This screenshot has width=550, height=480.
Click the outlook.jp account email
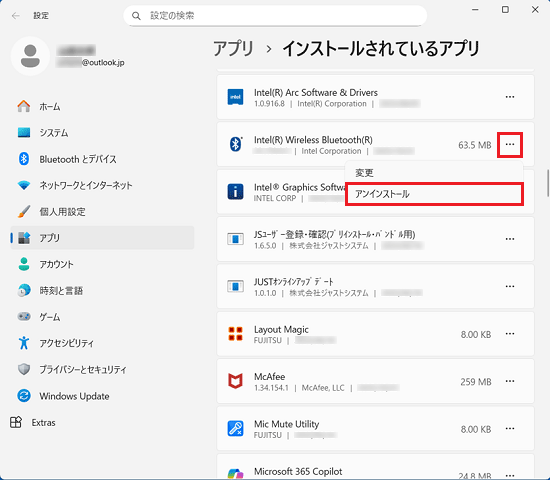point(90,63)
